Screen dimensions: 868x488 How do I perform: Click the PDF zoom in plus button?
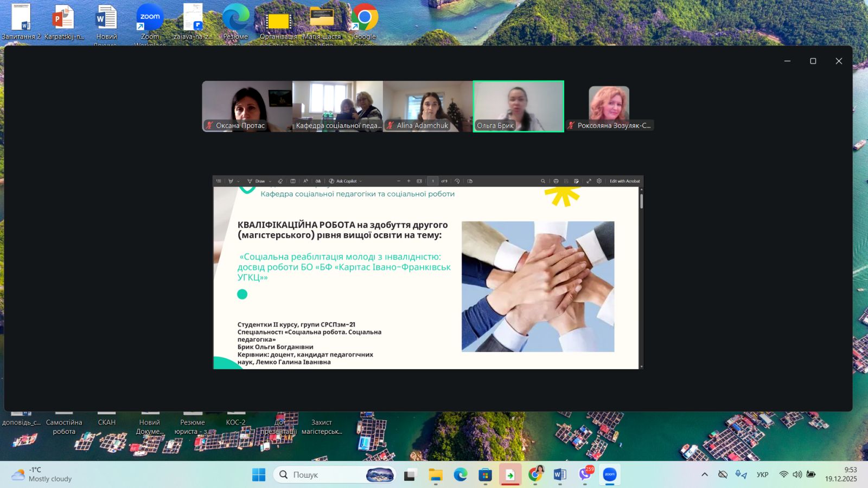tap(409, 181)
